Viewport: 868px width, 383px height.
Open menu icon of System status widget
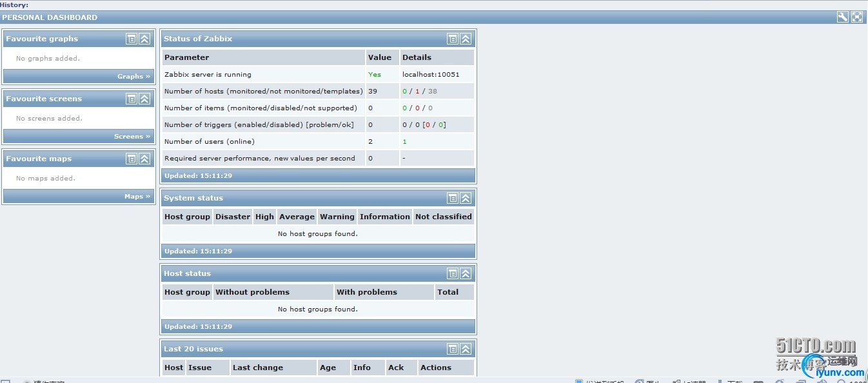tap(453, 198)
